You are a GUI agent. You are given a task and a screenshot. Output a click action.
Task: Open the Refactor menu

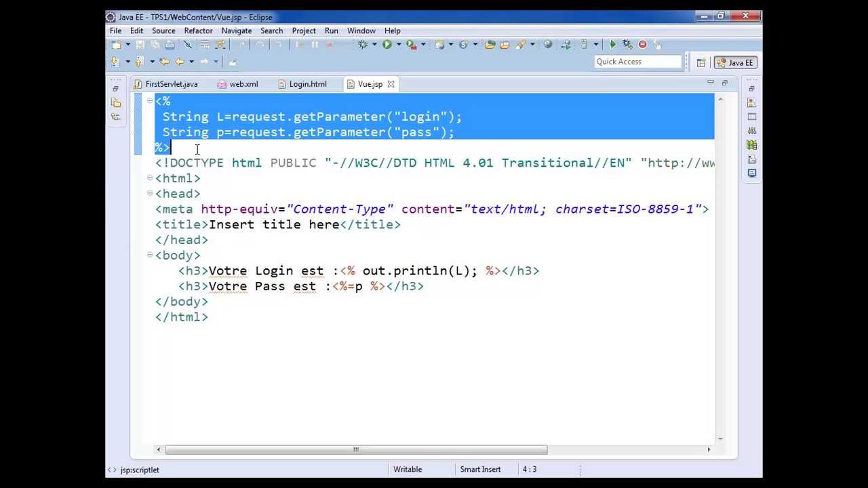pos(198,30)
